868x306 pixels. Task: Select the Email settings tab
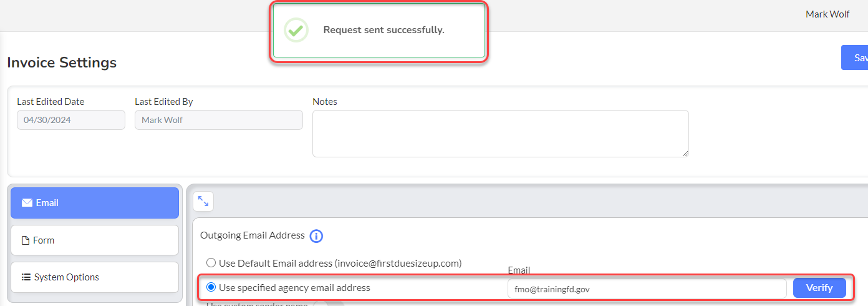click(95, 203)
